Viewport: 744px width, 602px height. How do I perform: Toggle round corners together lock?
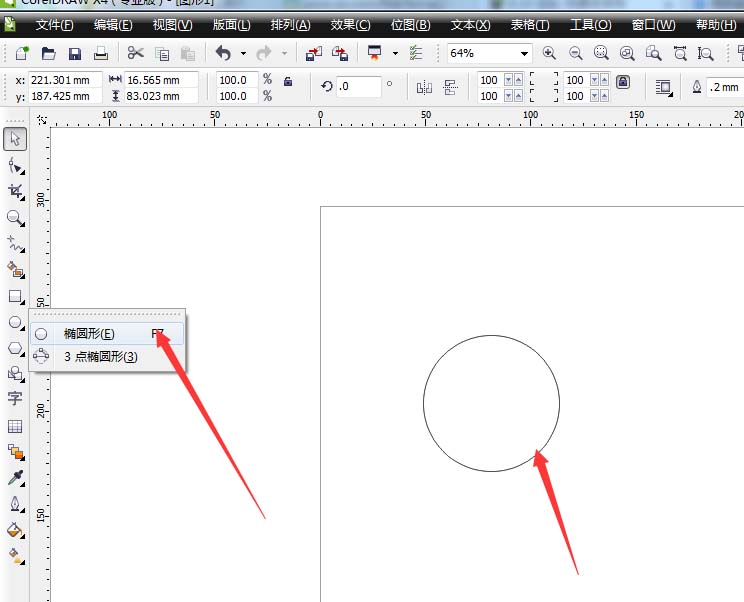pos(623,83)
